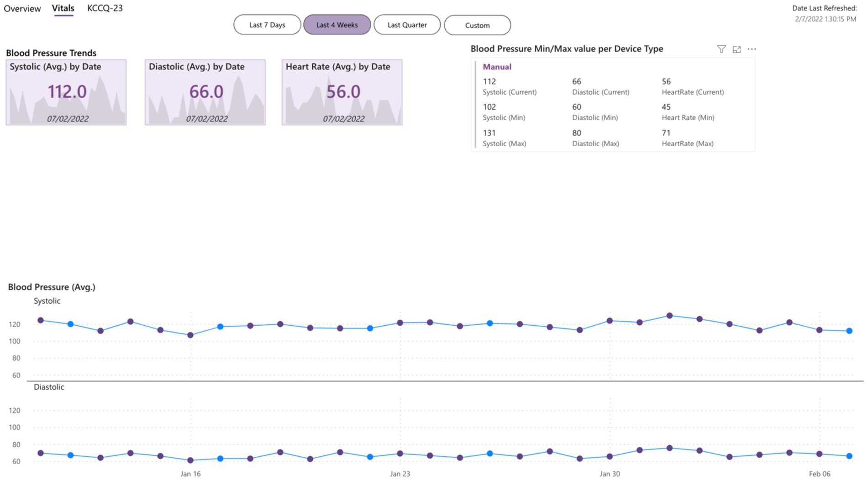Click the Feb 06 axis label
The height and width of the screenshot is (481, 868).
(820, 474)
